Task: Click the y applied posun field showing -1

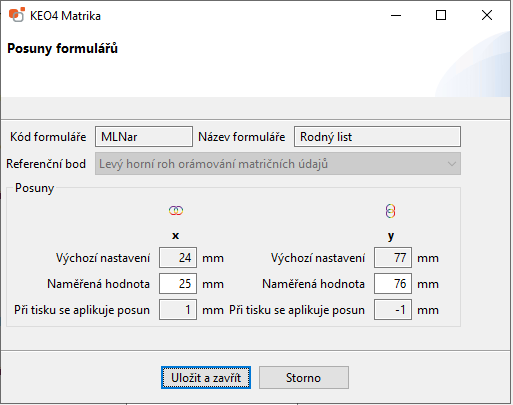Action: coord(393,309)
